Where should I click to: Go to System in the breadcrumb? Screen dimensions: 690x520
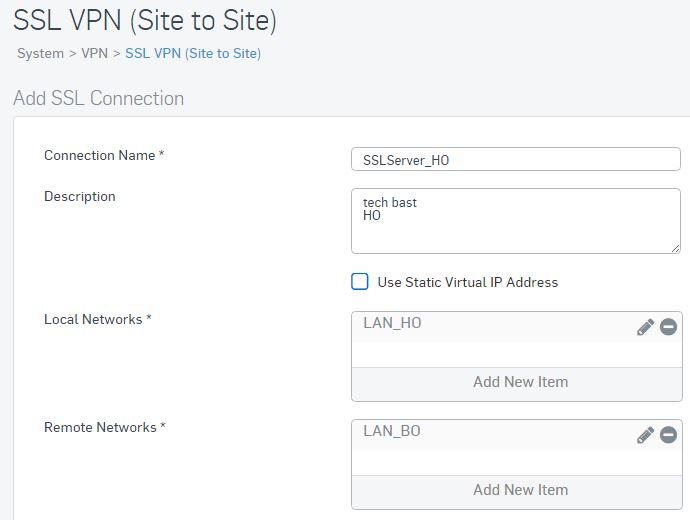[40, 54]
